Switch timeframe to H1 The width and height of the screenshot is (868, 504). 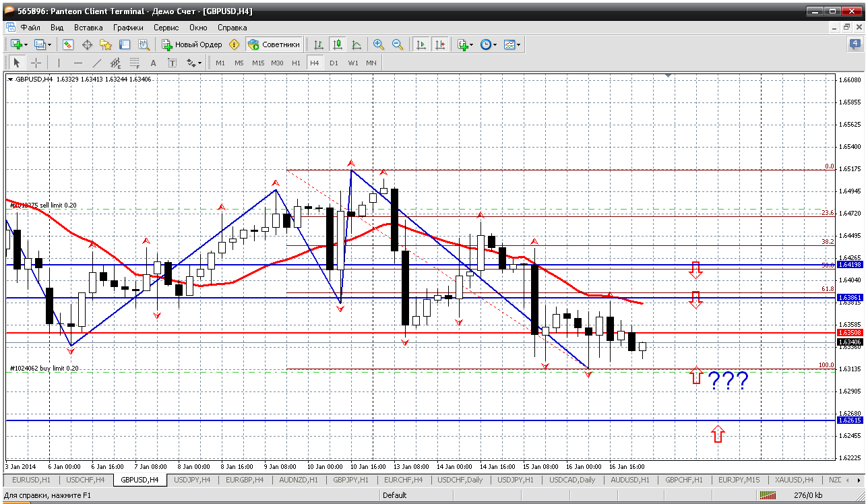point(296,63)
